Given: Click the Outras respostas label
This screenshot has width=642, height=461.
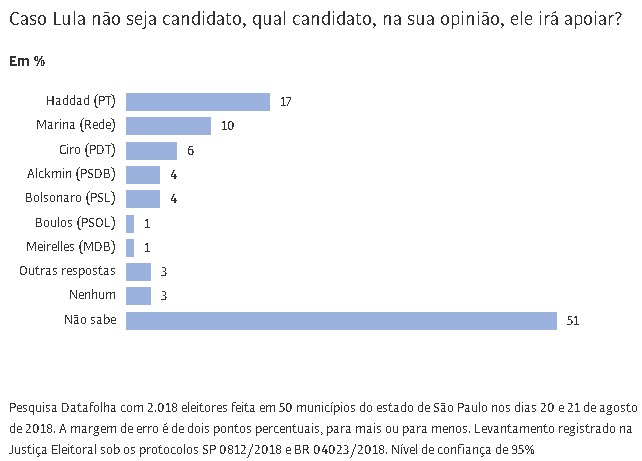Looking at the screenshot, I should (68, 271).
